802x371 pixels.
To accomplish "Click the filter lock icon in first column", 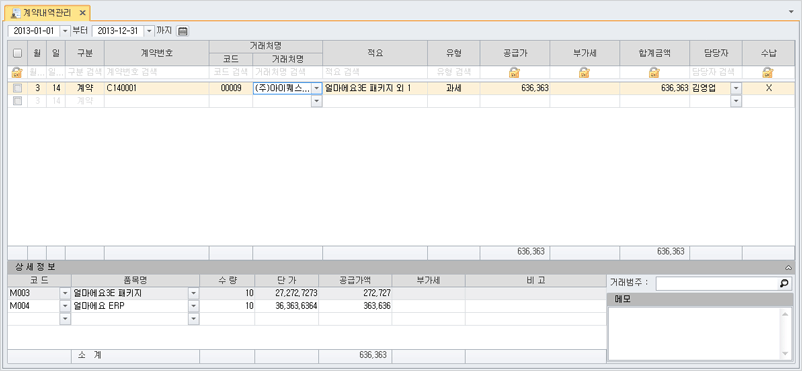I will click(x=17, y=72).
